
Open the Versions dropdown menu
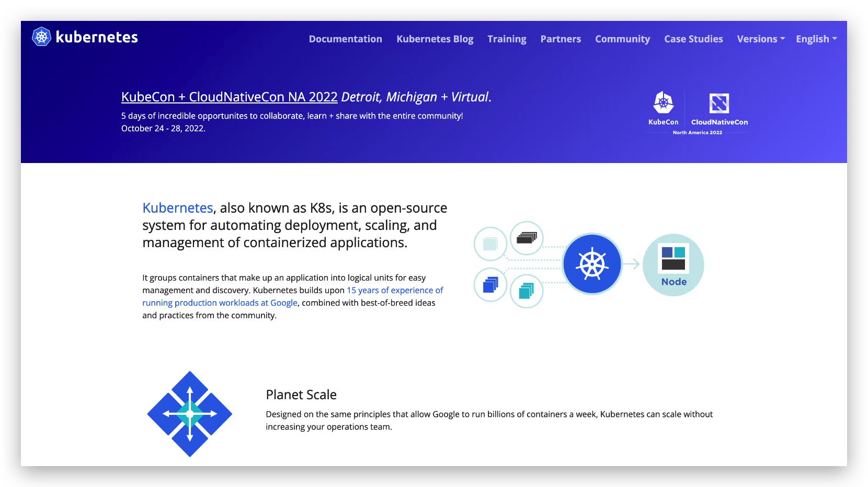tap(761, 39)
